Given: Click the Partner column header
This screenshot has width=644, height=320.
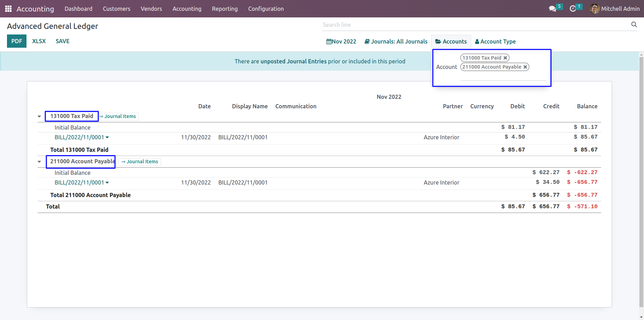Looking at the screenshot, I should (x=453, y=106).
